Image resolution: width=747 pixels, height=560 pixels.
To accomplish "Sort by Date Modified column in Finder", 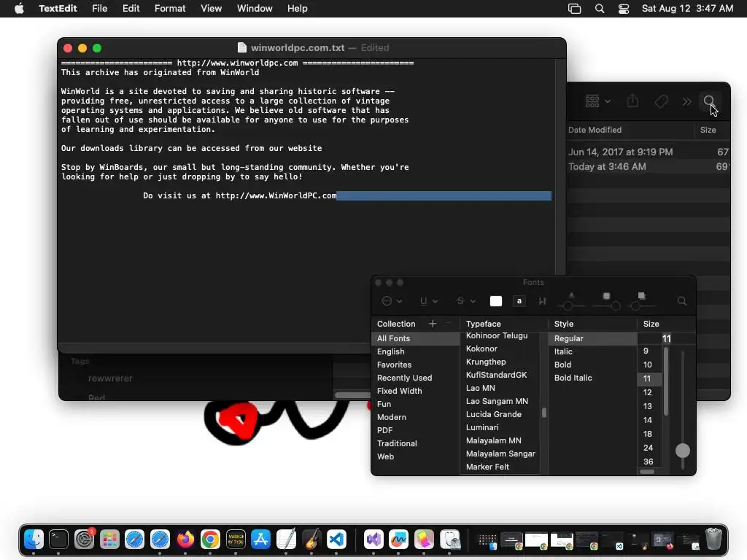I will pyautogui.click(x=595, y=130).
